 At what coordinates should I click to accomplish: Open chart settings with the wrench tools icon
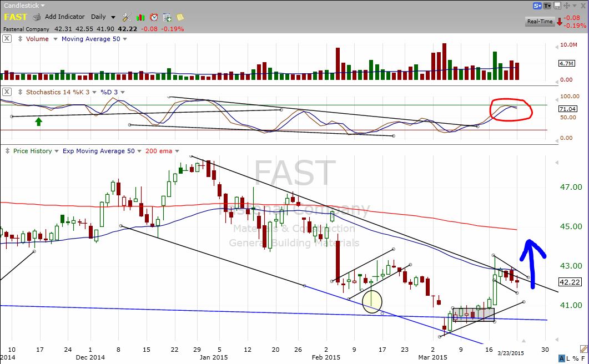[127, 17]
